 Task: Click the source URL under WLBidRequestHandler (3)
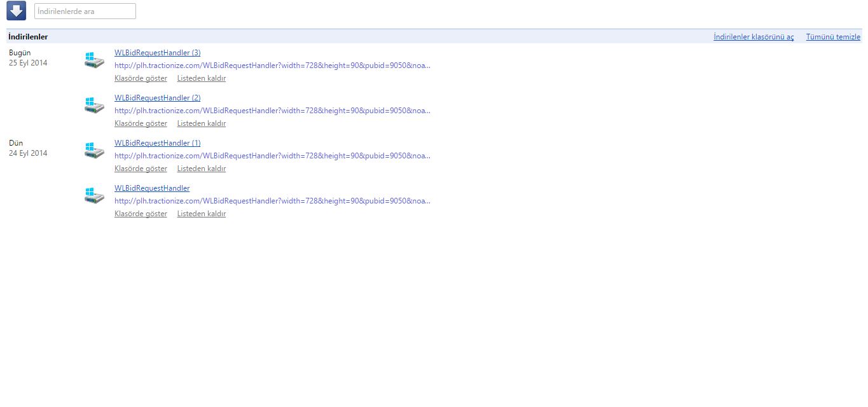point(272,66)
